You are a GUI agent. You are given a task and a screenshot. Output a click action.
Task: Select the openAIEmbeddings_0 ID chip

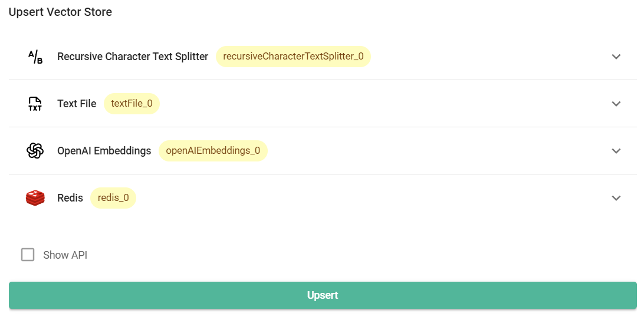click(x=213, y=151)
